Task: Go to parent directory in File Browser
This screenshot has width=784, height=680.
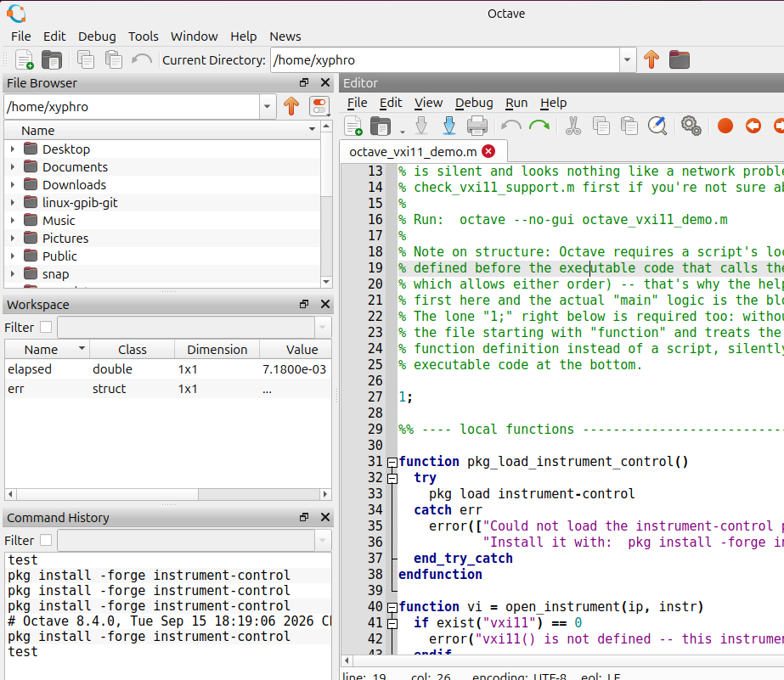Action: (x=291, y=106)
